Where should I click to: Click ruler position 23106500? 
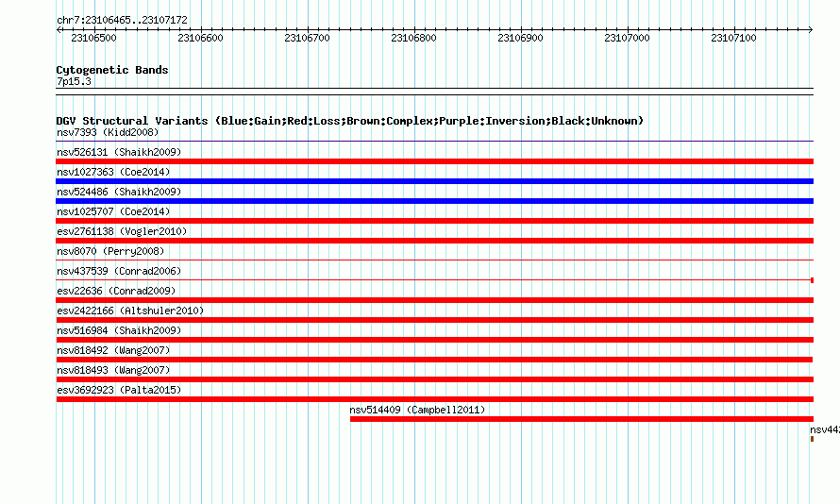tap(93, 38)
